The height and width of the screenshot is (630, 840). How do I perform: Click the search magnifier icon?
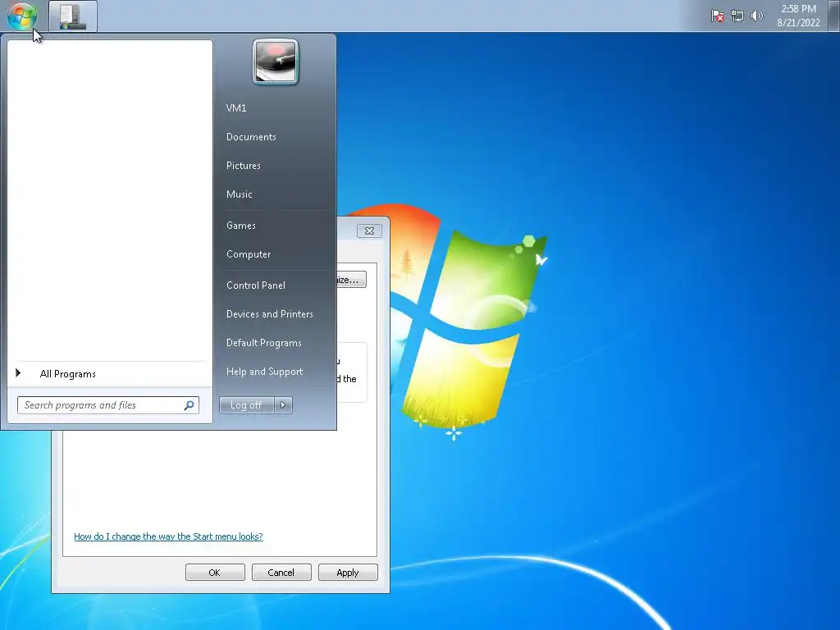pyautogui.click(x=189, y=405)
